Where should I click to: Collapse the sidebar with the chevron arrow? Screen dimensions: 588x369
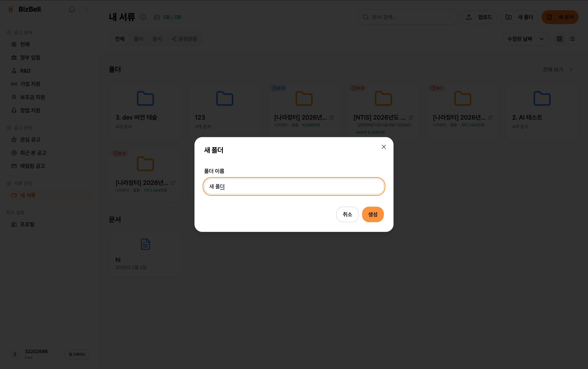[x=87, y=10]
